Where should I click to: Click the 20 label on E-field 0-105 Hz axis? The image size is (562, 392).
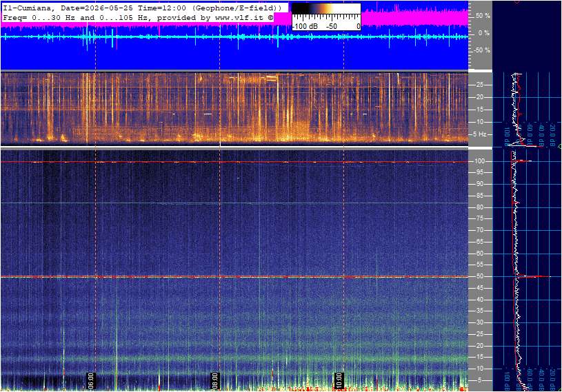point(479,346)
